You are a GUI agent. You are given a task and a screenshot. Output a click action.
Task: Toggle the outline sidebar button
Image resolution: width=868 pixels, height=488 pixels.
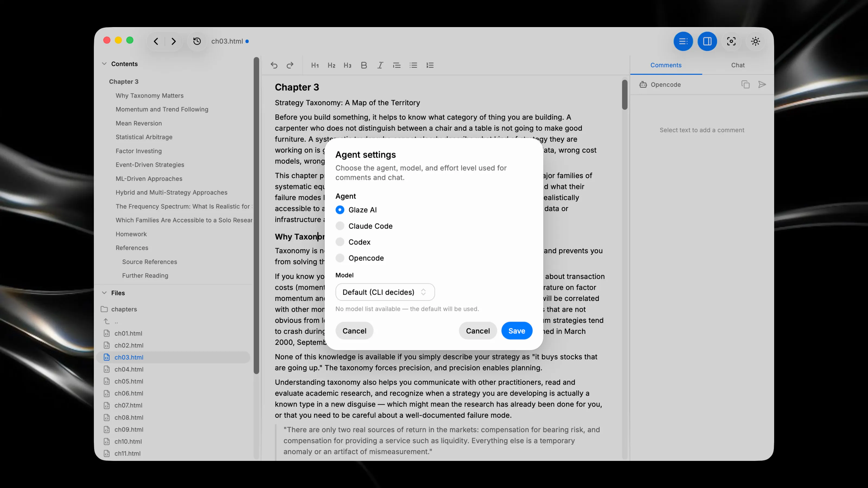[x=683, y=41]
